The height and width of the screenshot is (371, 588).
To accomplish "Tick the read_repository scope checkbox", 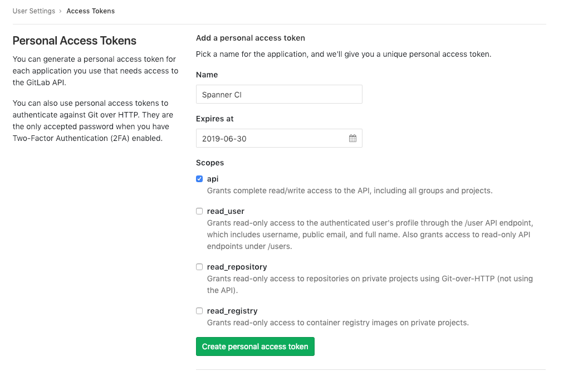I will (x=199, y=267).
